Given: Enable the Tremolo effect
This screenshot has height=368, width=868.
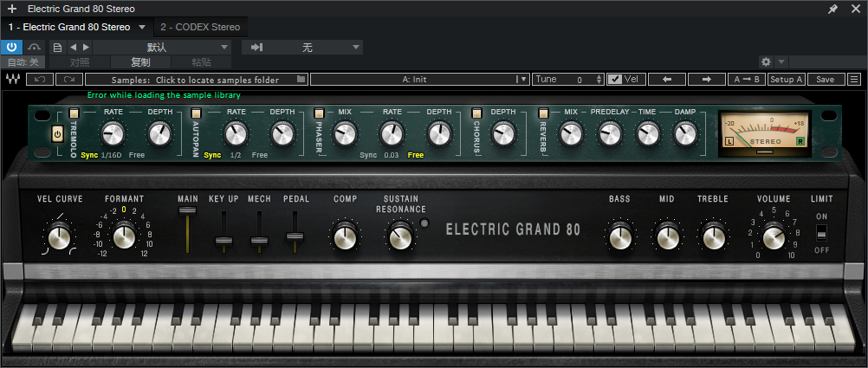Looking at the screenshot, I should coord(74,113).
